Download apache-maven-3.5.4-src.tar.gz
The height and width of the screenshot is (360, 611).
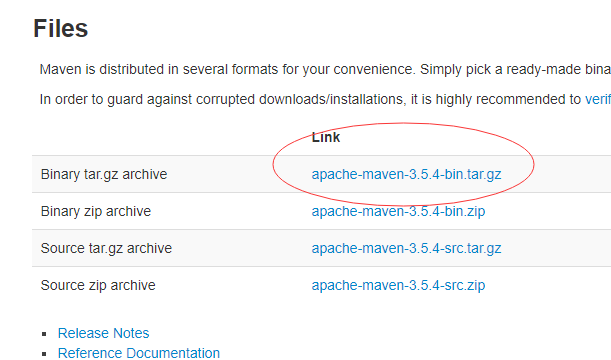point(406,248)
